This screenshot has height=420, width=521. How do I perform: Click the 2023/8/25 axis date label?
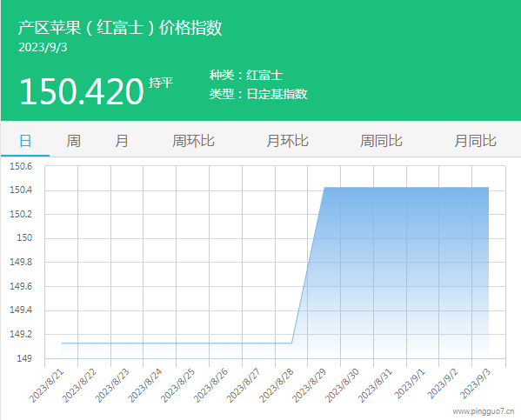point(177,386)
